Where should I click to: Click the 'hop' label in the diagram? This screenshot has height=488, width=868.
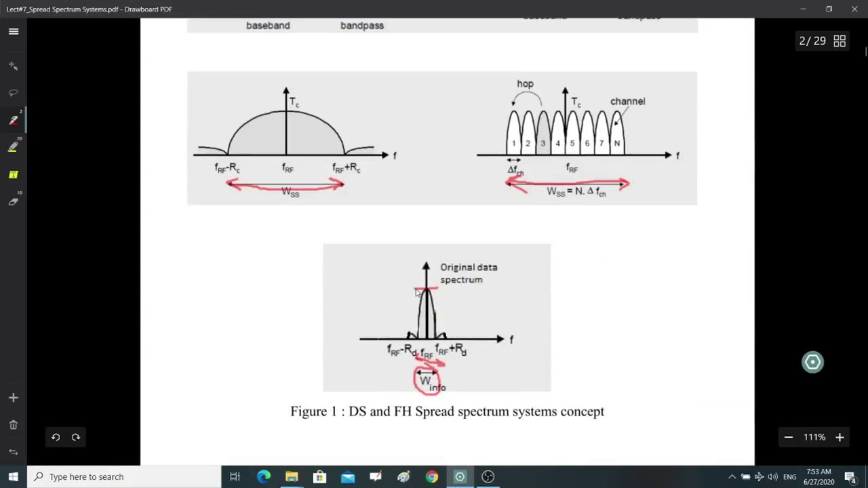click(x=525, y=83)
